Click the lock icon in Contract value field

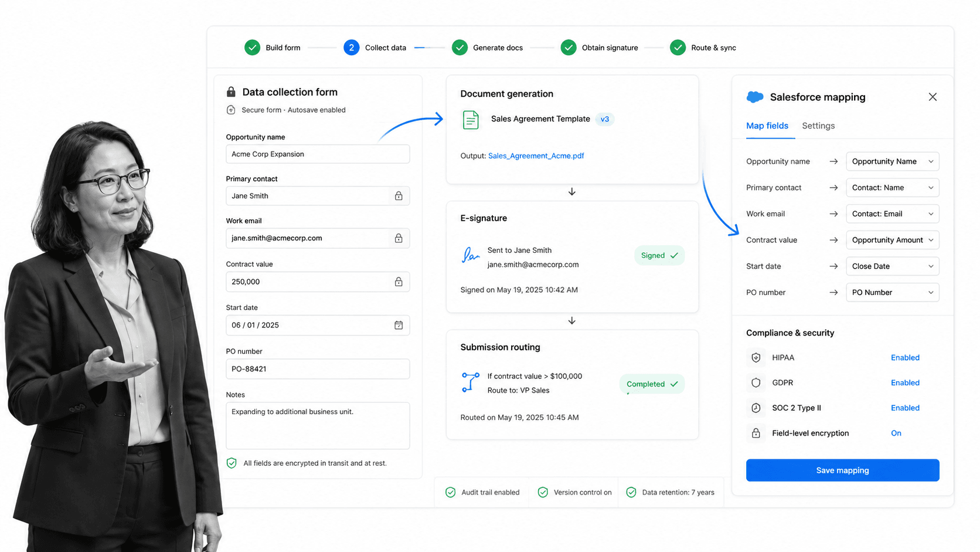(x=399, y=282)
